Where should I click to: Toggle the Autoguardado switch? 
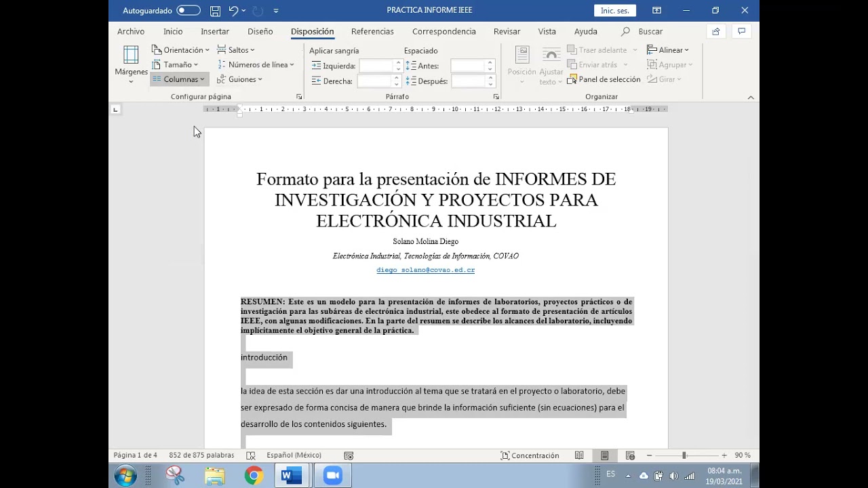pos(189,10)
